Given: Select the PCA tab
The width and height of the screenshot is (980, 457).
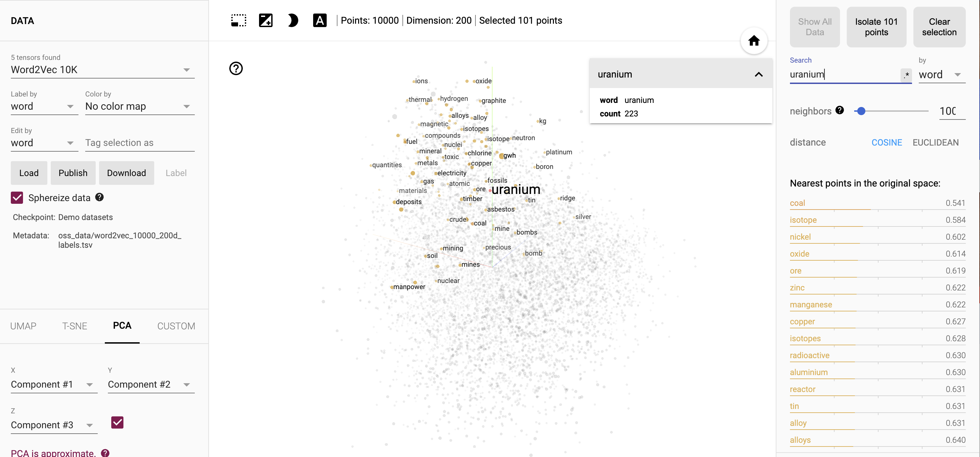Looking at the screenshot, I should click(122, 326).
